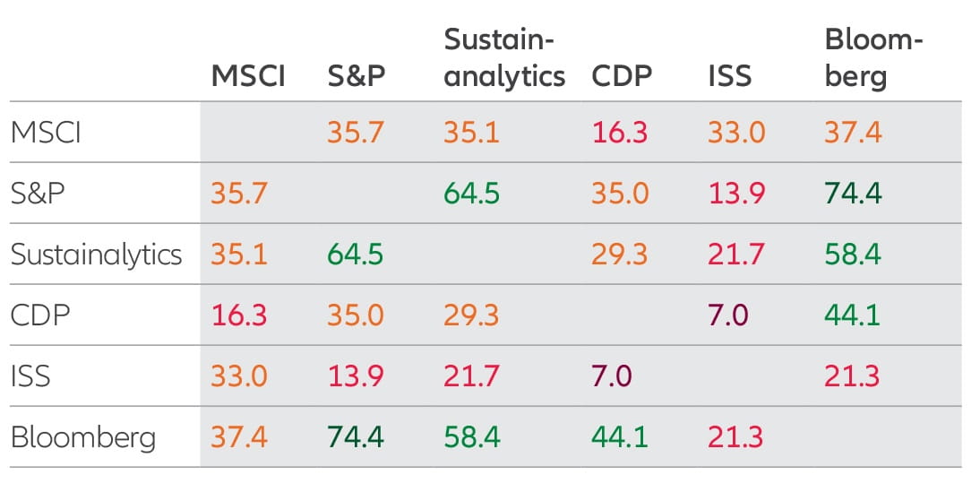
Task: Click the MSCI column header
Action: click(x=248, y=76)
